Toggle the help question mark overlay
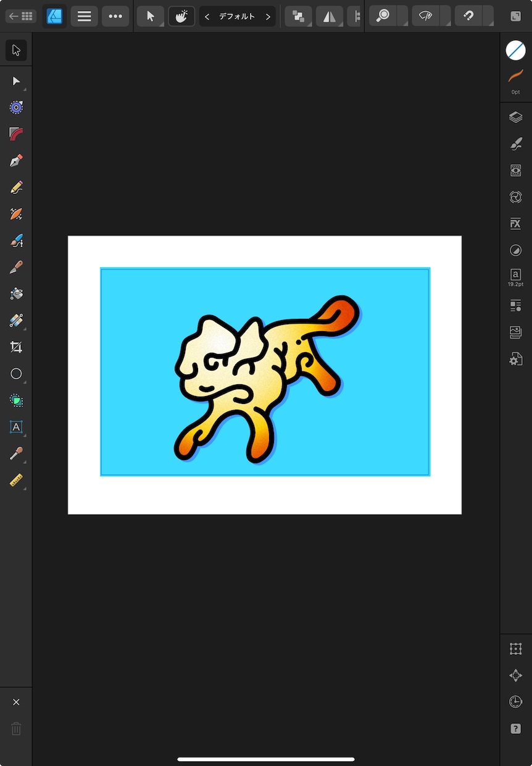The height and width of the screenshot is (766, 532). 516,729
